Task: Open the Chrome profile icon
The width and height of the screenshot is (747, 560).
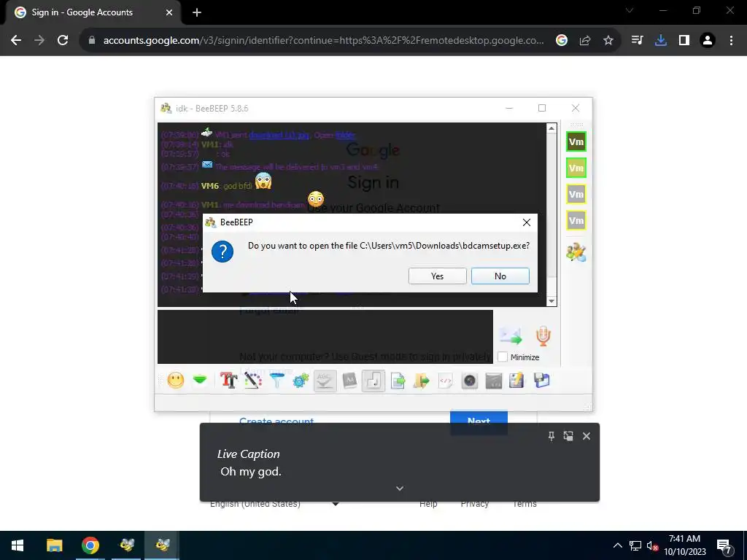Action: [708, 41]
